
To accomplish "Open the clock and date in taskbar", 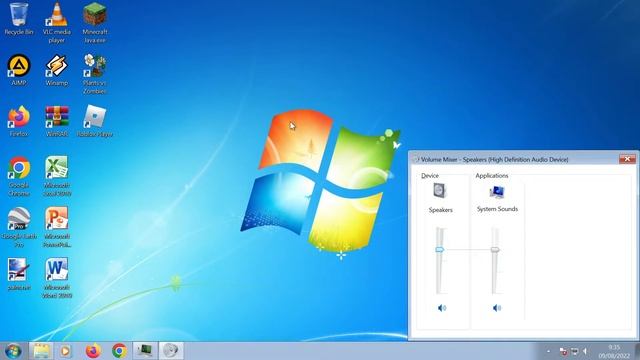I will [x=613, y=351].
